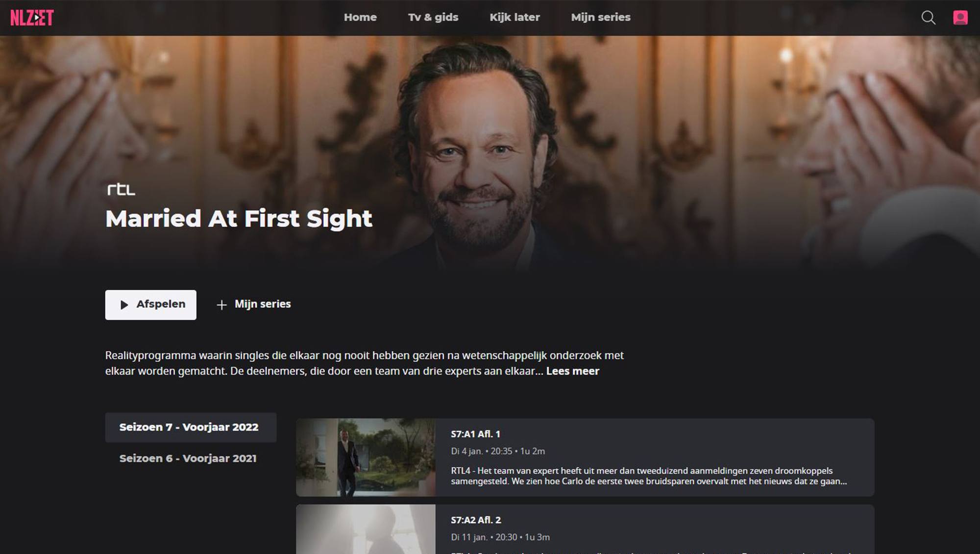The image size is (980, 554).
Task: Open the search magnifier icon
Action: tap(928, 18)
